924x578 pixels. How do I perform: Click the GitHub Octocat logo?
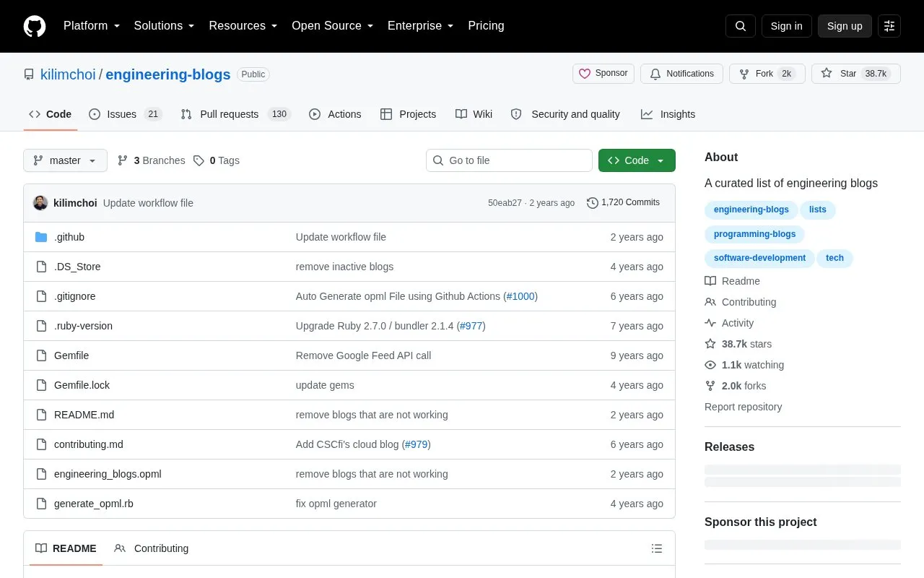[x=35, y=26]
